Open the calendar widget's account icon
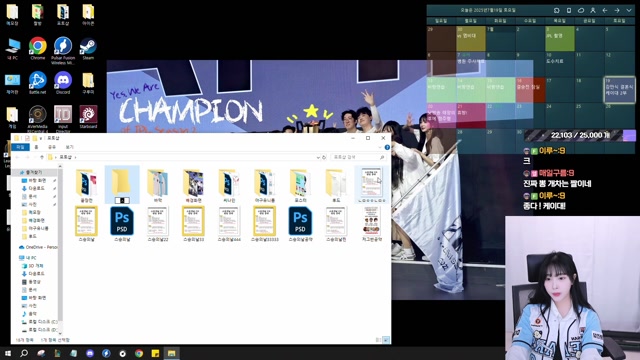Image resolution: width=640 pixels, height=360 pixels. click(x=593, y=10)
